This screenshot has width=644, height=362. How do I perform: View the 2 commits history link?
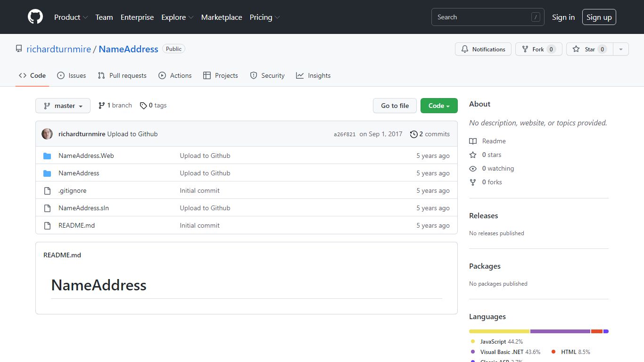click(x=430, y=134)
